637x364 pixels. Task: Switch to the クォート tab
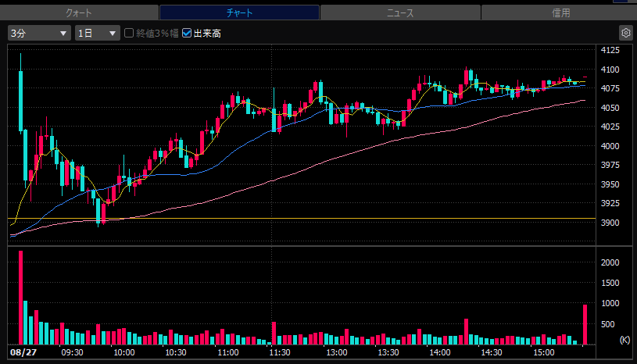79,12
